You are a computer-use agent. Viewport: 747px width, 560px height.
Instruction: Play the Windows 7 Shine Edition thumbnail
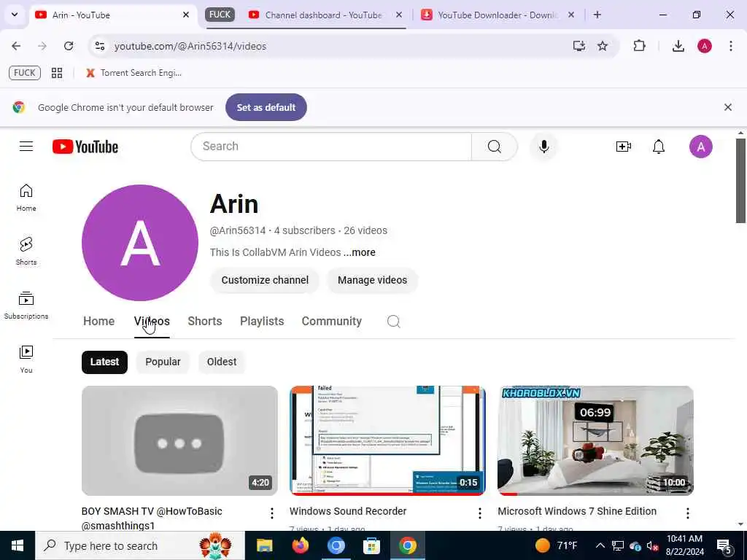coord(595,441)
